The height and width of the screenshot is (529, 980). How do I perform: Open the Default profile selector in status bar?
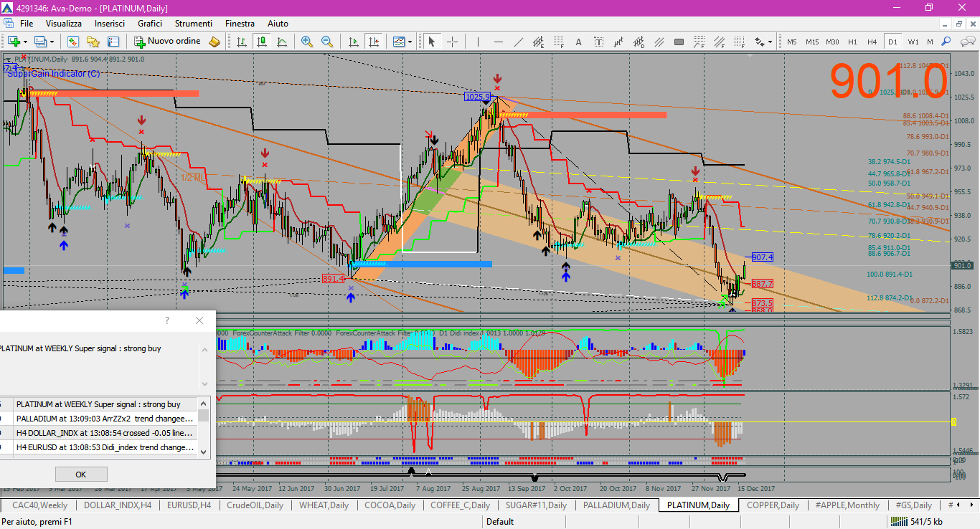pos(500,522)
